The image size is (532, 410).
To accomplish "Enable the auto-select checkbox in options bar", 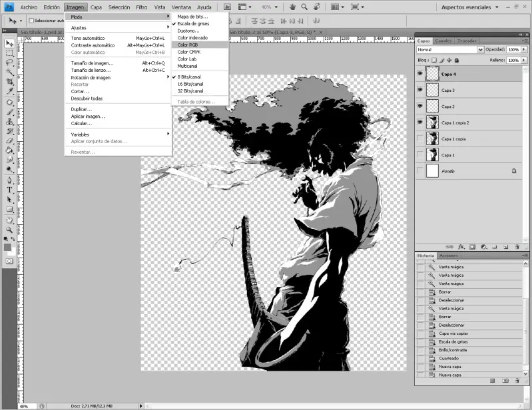I will point(31,21).
